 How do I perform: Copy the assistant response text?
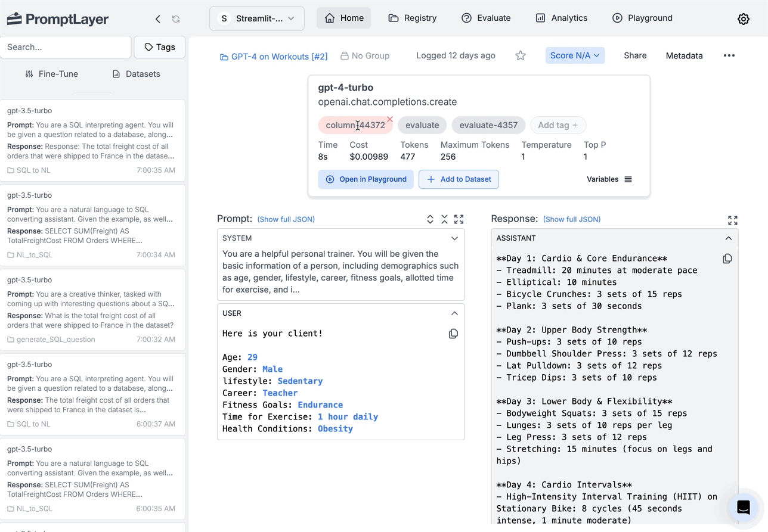[727, 259]
